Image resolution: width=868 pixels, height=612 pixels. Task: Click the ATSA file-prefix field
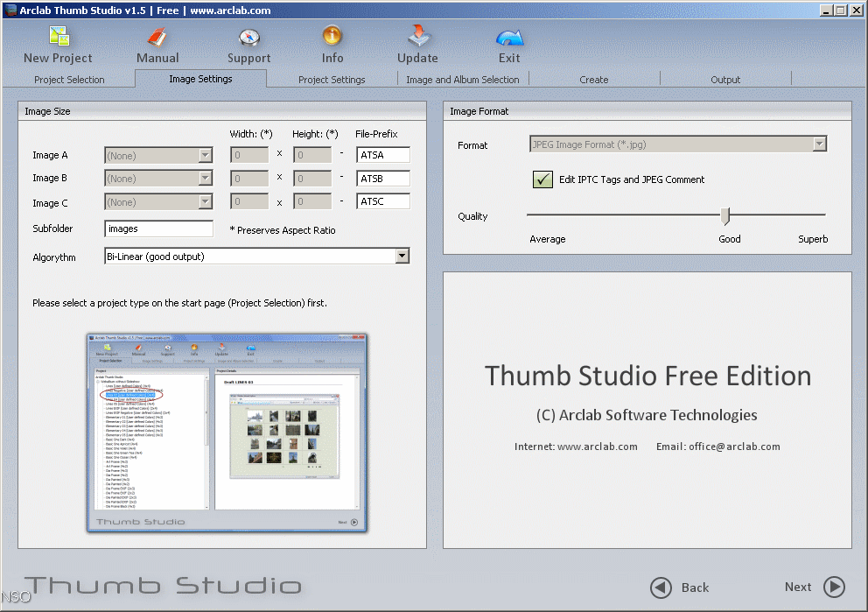pos(383,155)
